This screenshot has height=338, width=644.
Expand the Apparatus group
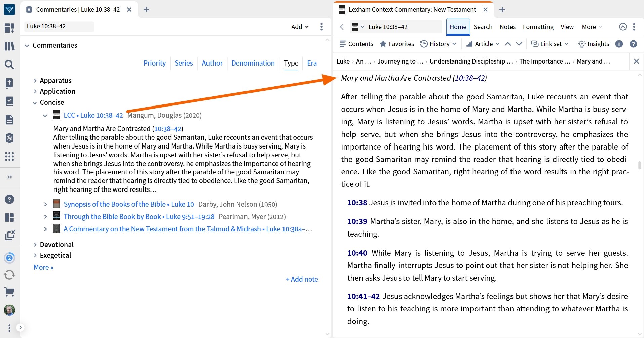(35, 81)
